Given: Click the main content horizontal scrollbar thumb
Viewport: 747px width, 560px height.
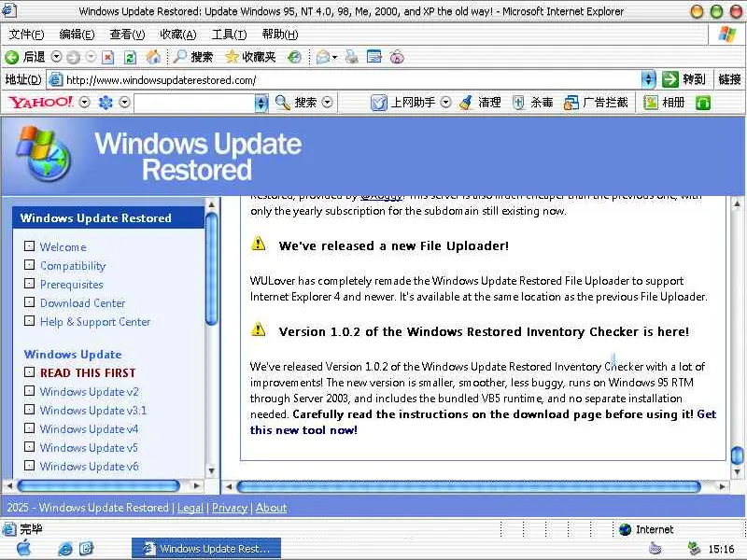Looking at the screenshot, I should [x=469, y=486].
